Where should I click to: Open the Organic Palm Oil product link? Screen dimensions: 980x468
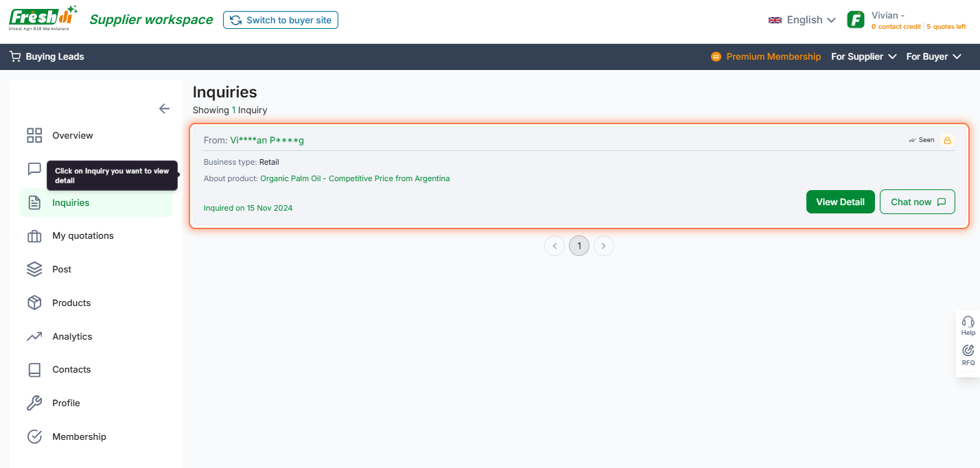coord(355,178)
